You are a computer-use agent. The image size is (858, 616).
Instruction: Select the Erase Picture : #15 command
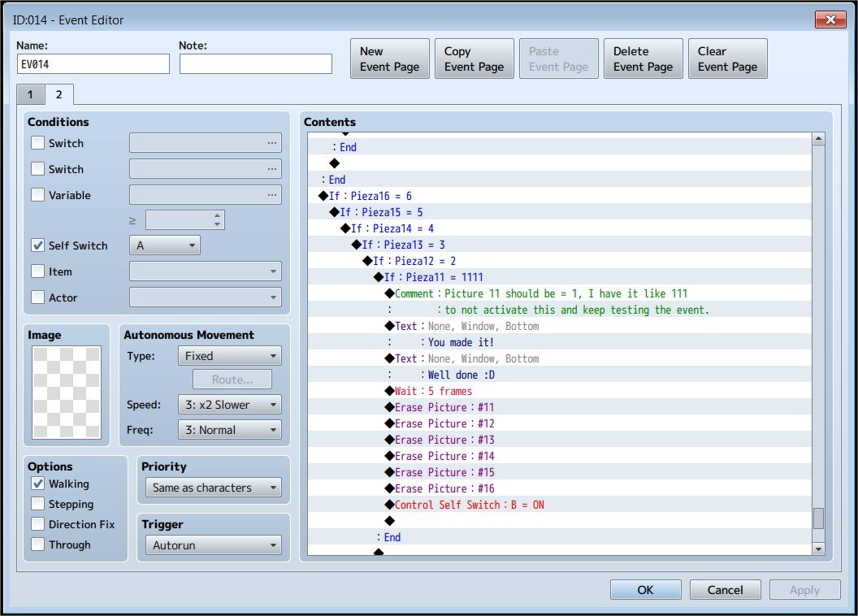(559, 472)
